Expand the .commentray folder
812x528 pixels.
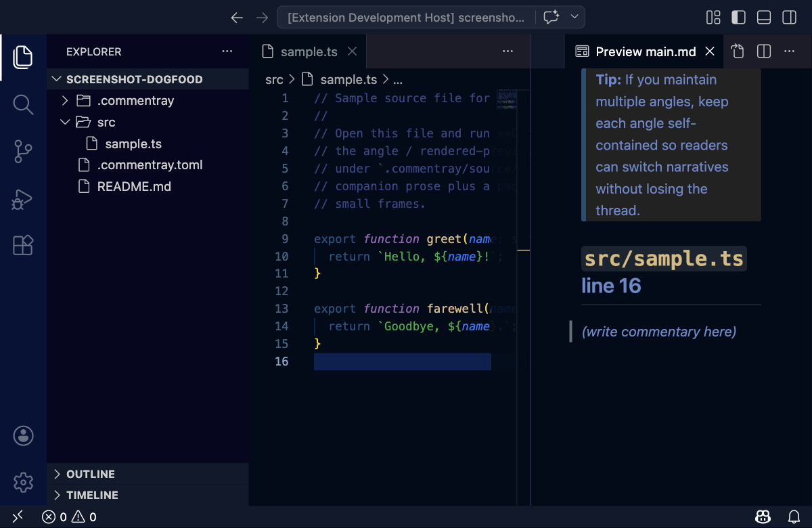pyautogui.click(x=148, y=101)
